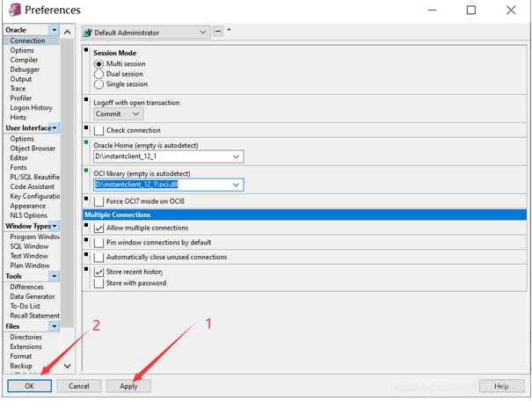The width and height of the screenshot is (532, 408).
Task: Open Editor preferences
Action: point(19,158)
